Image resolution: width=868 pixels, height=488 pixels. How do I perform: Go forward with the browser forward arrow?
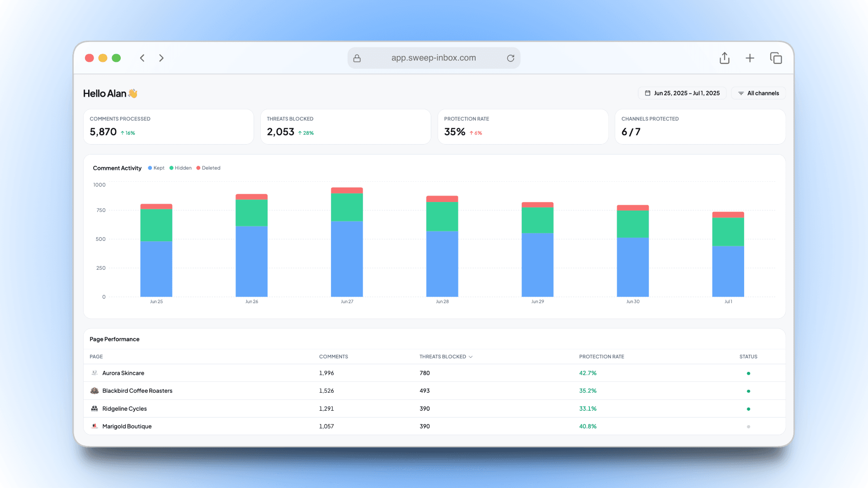pos(161,58)
